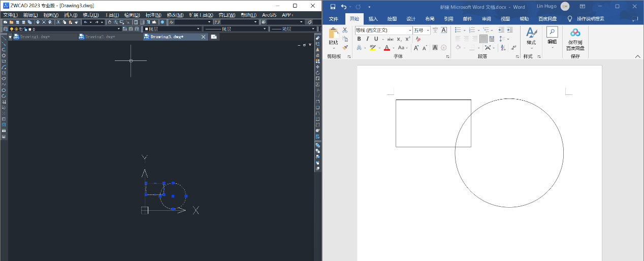
Task: Expand line spacing dropdown in Word
Action: point(508,39)
